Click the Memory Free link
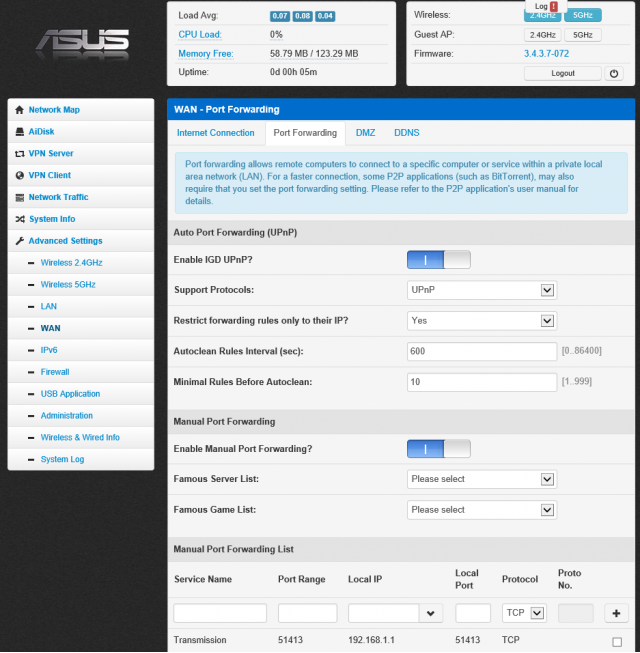Image resolution: width=640 pixels, height=653 pixels. click(206, 54)
